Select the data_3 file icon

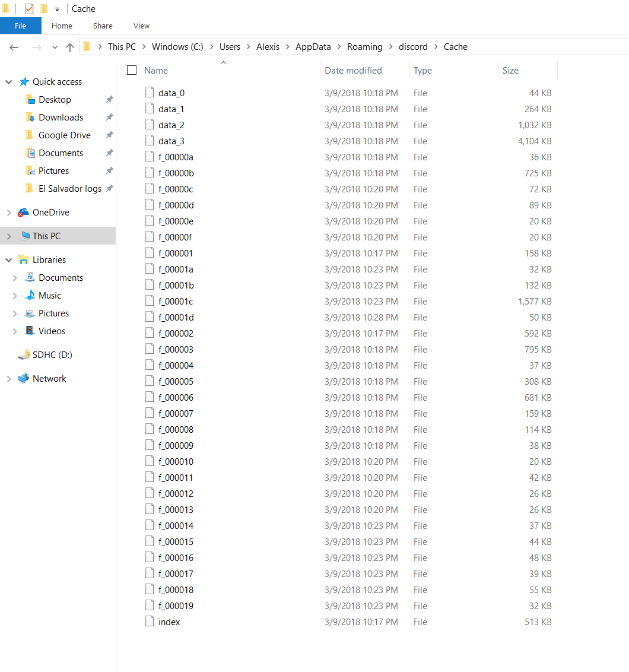tap(149, 140)
